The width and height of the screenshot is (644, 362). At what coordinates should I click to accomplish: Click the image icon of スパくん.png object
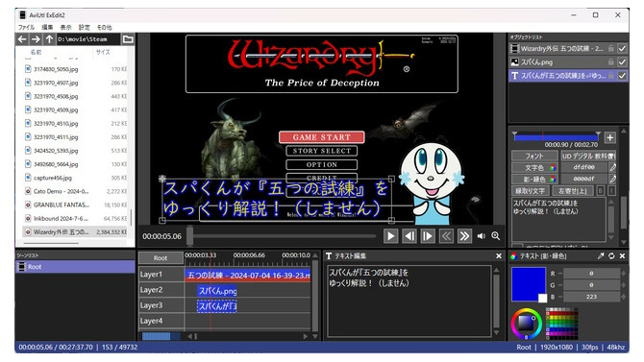(514, 62)
